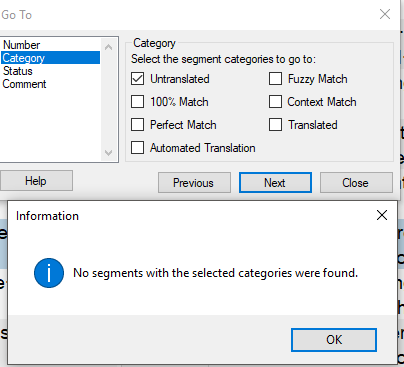
Task: Tick the Perfect Match checkbox
Action: pyautogui.click(x=137, y=125)
